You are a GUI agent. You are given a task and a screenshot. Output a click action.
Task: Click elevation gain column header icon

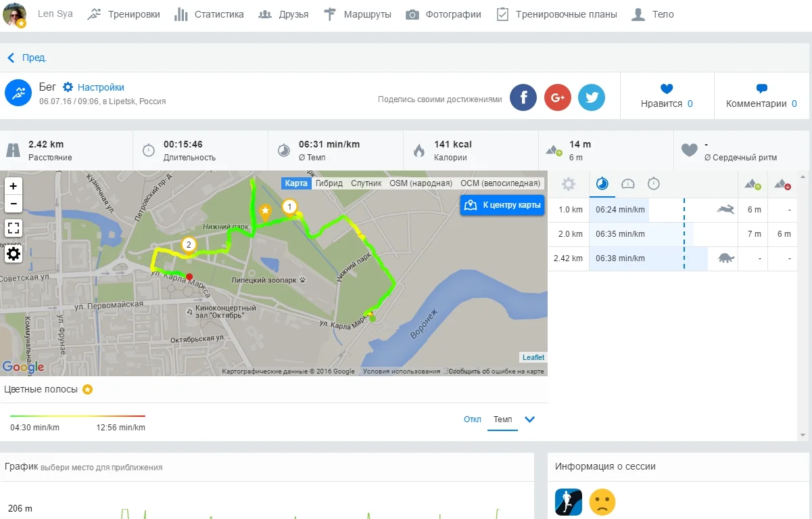coord(753,184)
